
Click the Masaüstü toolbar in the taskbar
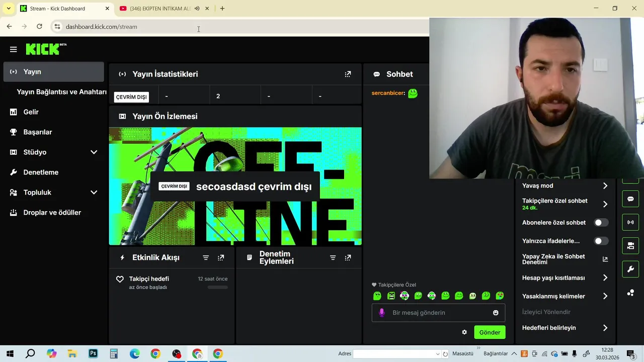[x=462, y=353]
